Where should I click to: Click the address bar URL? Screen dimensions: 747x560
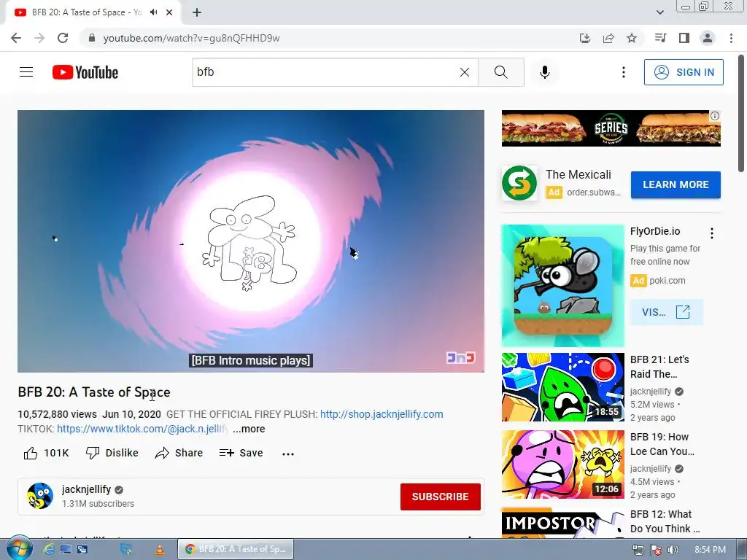coord(191,38)
